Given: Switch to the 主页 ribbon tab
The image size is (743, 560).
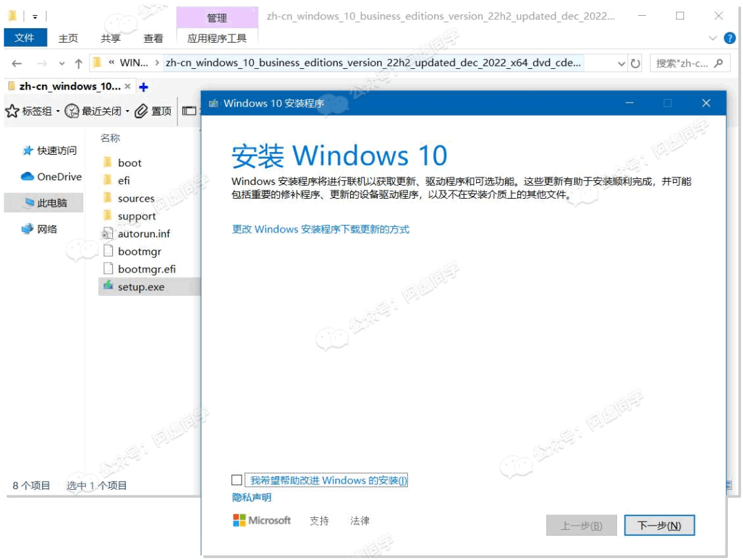Looking at the screenshot, I should point(68,39).
